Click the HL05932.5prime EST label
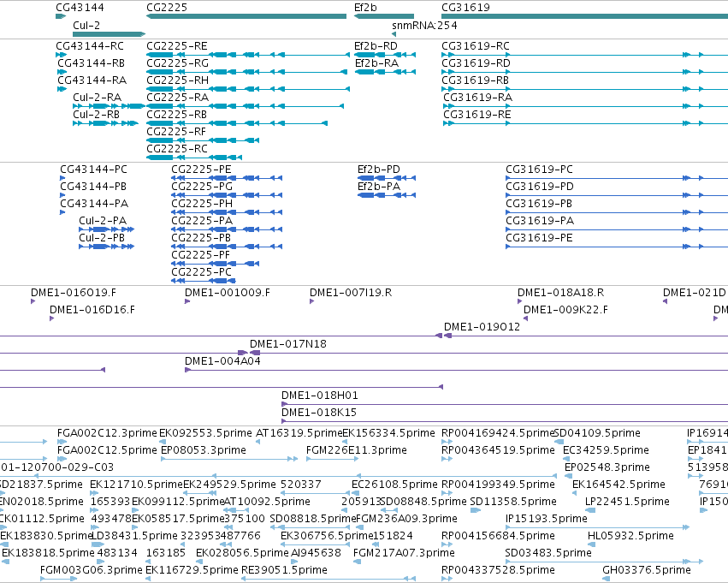 630,537
